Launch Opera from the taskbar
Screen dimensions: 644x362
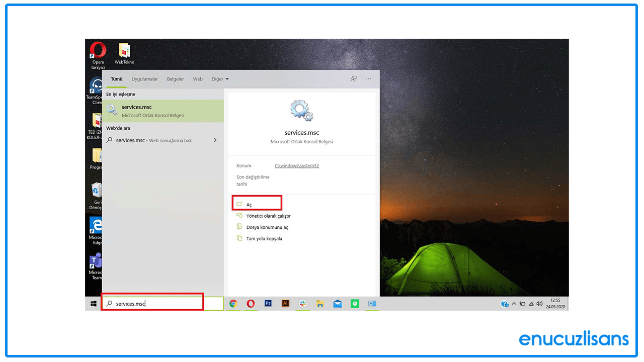click(x=251, y=304)
